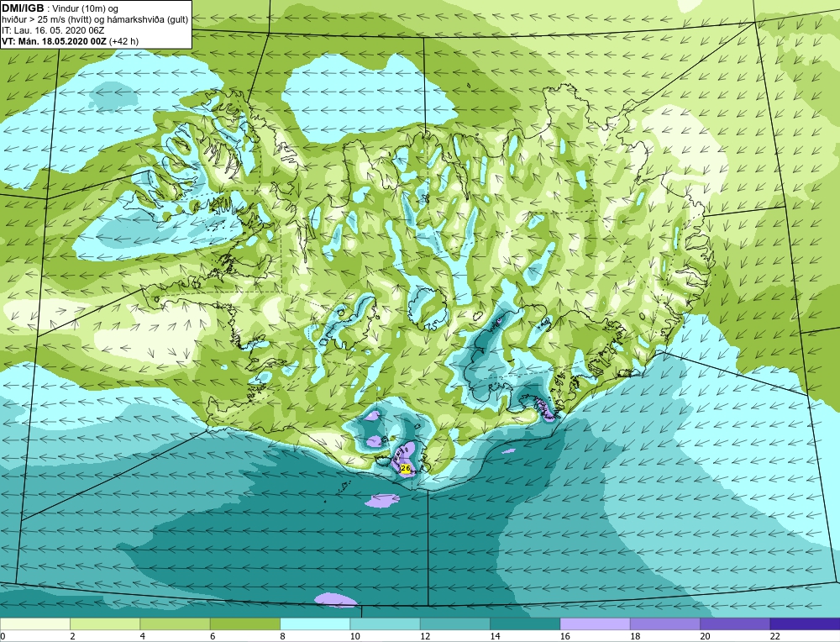
Task: Click the legend scale label '12'
Action: 425,636
